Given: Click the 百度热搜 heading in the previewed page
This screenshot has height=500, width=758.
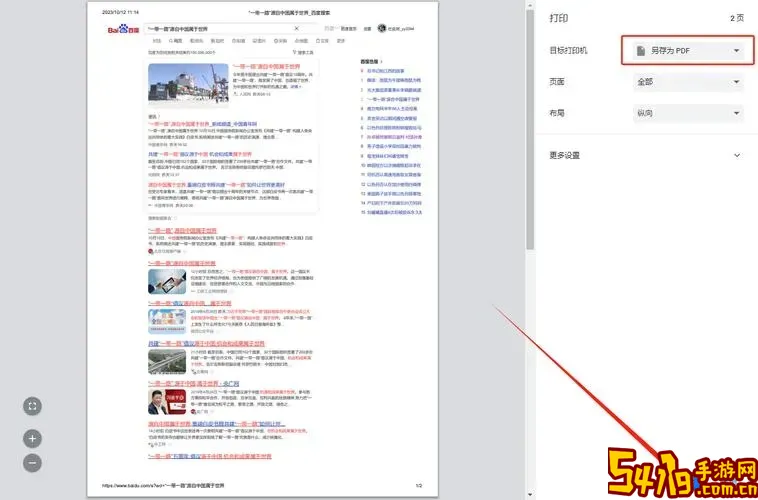Looking at the screenshot, I should (x=369, y=61).
